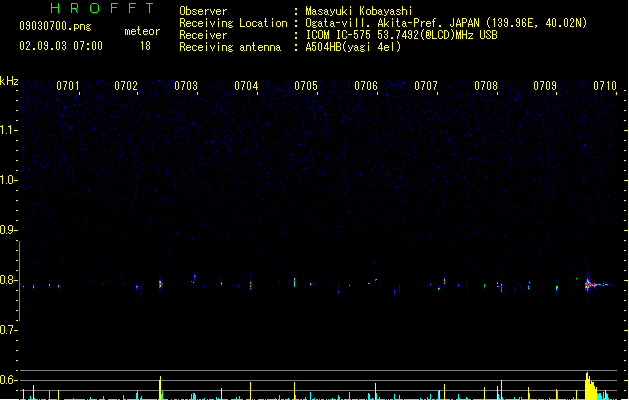Select the file name 09030700.png
Viewport: 629px width, 400px height.
click(55, 26)
